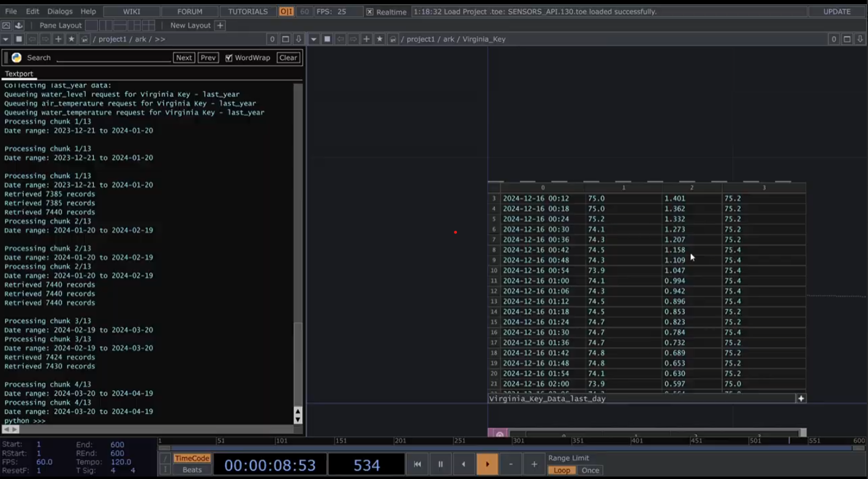Add a New Layout with plus button

pyautogui.click(x=220, y=25)
